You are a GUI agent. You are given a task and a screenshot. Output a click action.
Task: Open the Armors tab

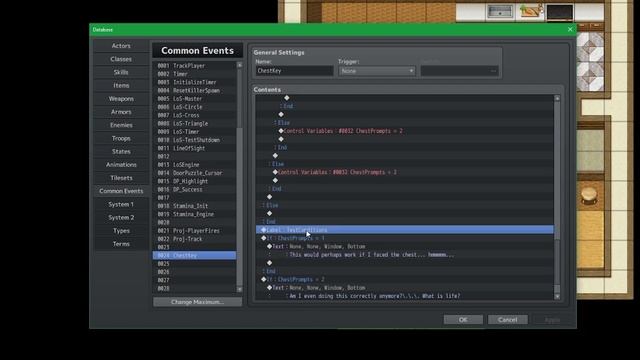[121, 112]
